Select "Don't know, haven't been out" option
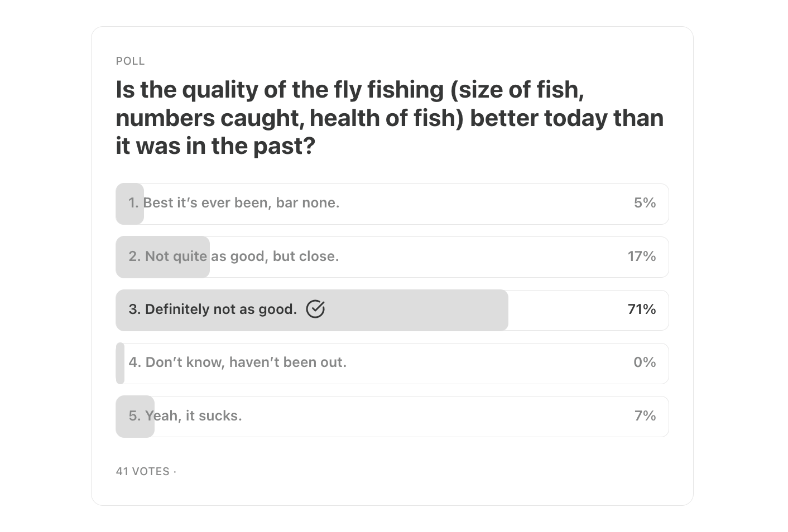 point(246,362)
